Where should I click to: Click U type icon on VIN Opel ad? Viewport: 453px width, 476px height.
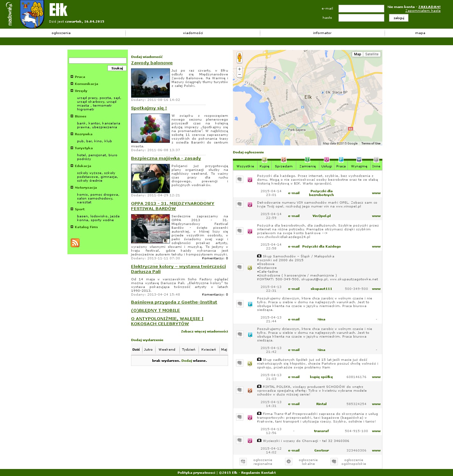pyautogui.click(x=250, y=205)
